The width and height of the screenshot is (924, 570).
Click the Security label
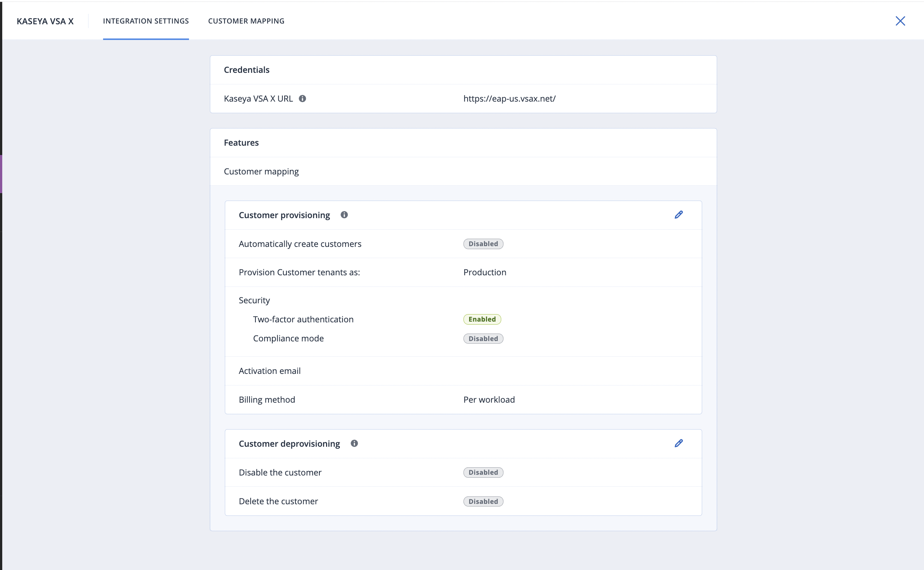click(x=254, y=300)
